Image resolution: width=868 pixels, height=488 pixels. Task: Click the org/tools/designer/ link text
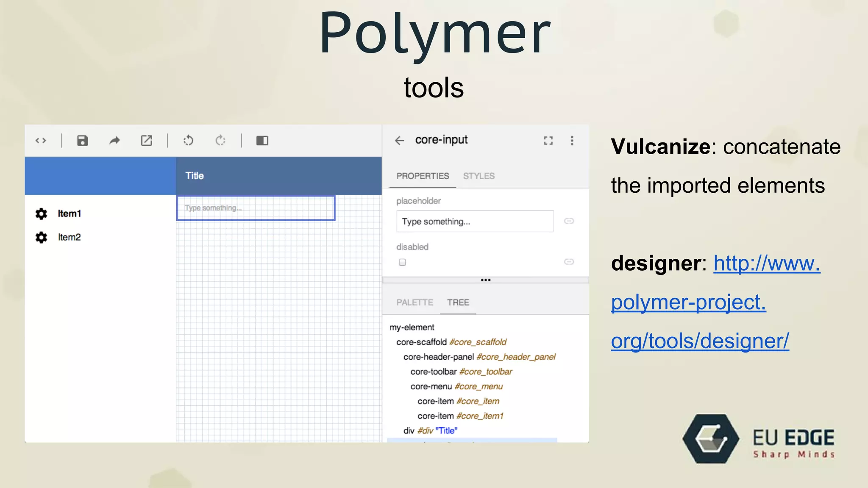pyautogui.click(x=700, y=341)
